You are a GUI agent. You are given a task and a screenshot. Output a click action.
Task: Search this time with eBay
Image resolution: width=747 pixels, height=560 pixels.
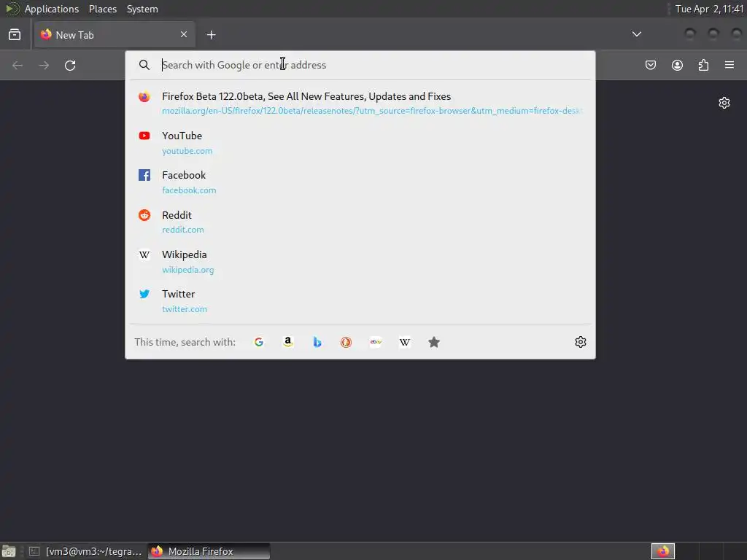376,342
